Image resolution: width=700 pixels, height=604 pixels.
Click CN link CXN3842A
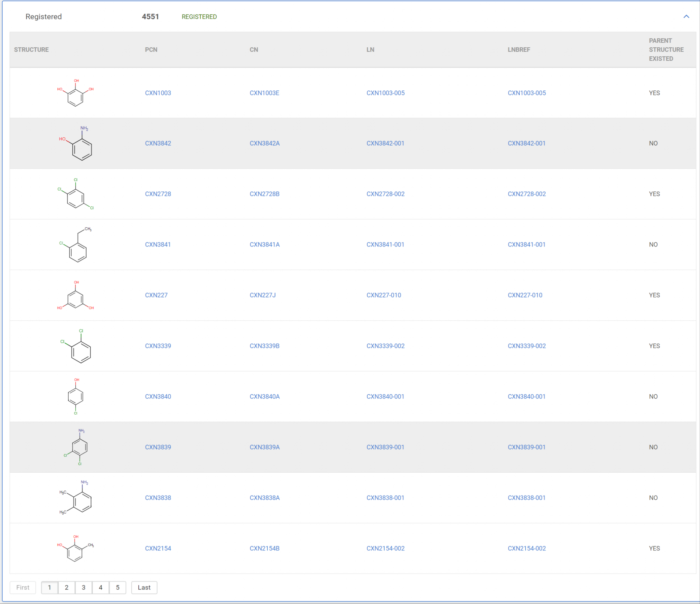coord(264,143)
